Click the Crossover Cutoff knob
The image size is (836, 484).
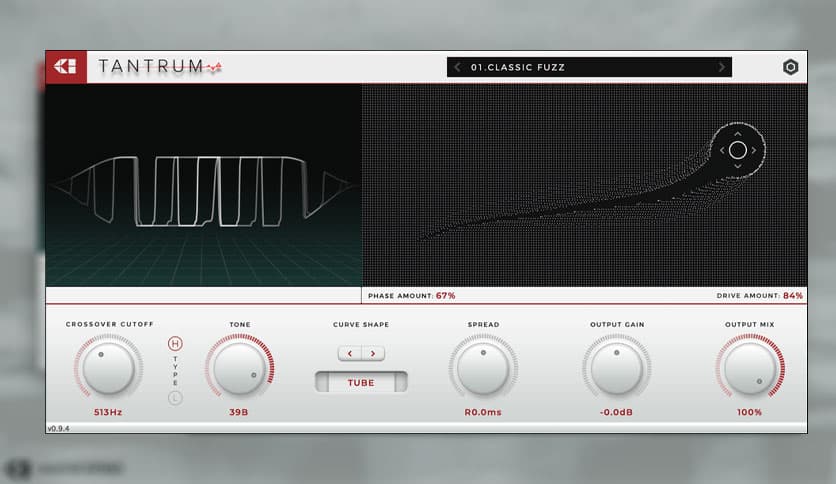coord(108,368)
